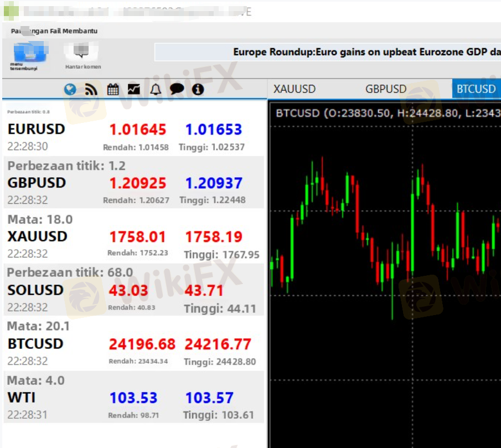This screenshot has width=501, height=448.
Task: Open the economic calendar icon
Action: click(x=113, y=90)
